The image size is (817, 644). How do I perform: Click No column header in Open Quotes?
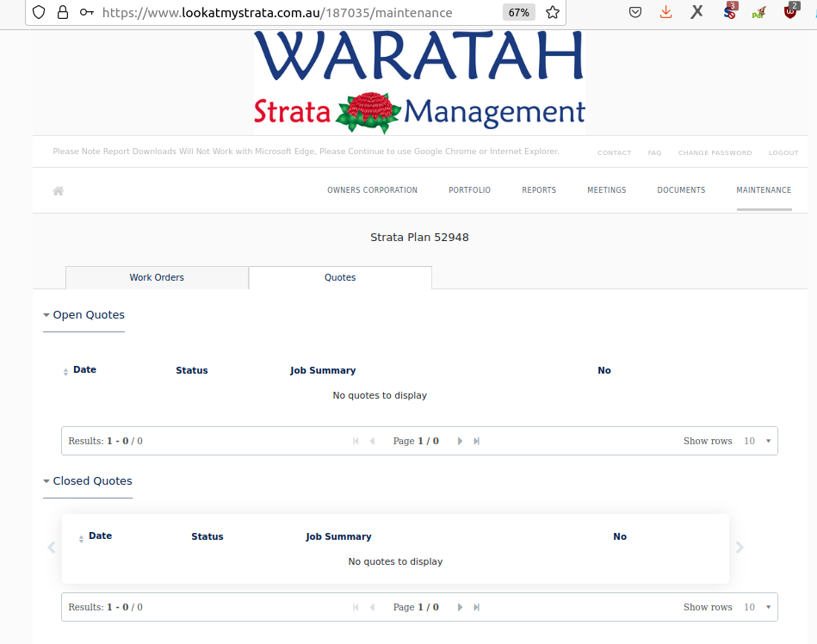[x=604, y=370]
